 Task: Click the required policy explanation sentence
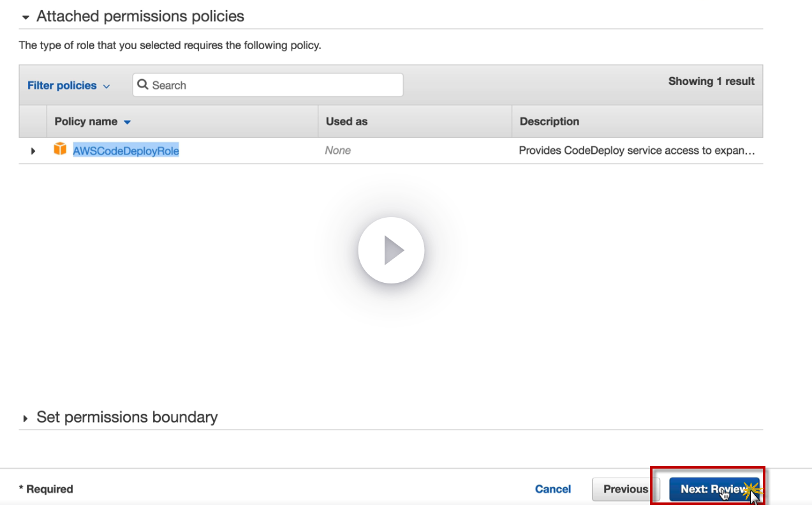(x=170, y=45)
